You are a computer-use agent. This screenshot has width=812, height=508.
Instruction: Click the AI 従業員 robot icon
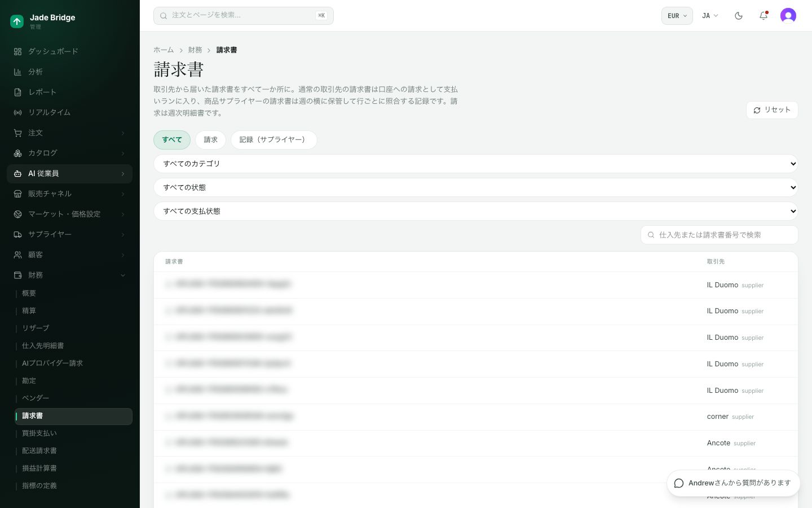[17, 173]
